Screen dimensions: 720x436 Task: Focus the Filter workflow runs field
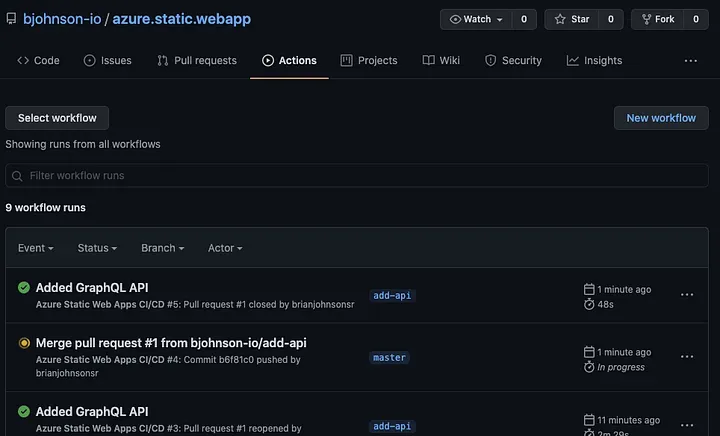[x=357, y=175]
